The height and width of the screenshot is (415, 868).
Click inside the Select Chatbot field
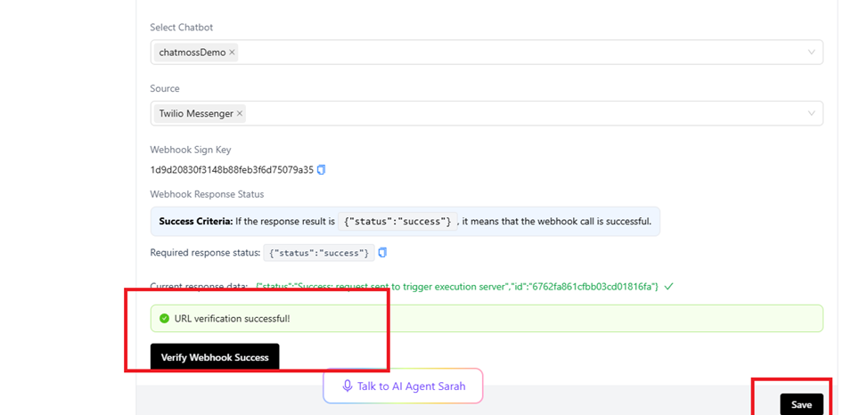517,53
